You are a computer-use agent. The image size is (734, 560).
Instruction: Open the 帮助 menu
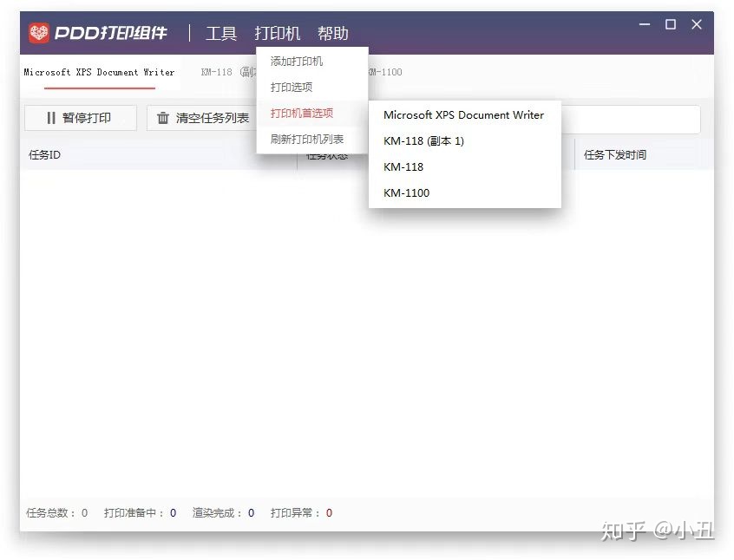(x=333, y=34)
